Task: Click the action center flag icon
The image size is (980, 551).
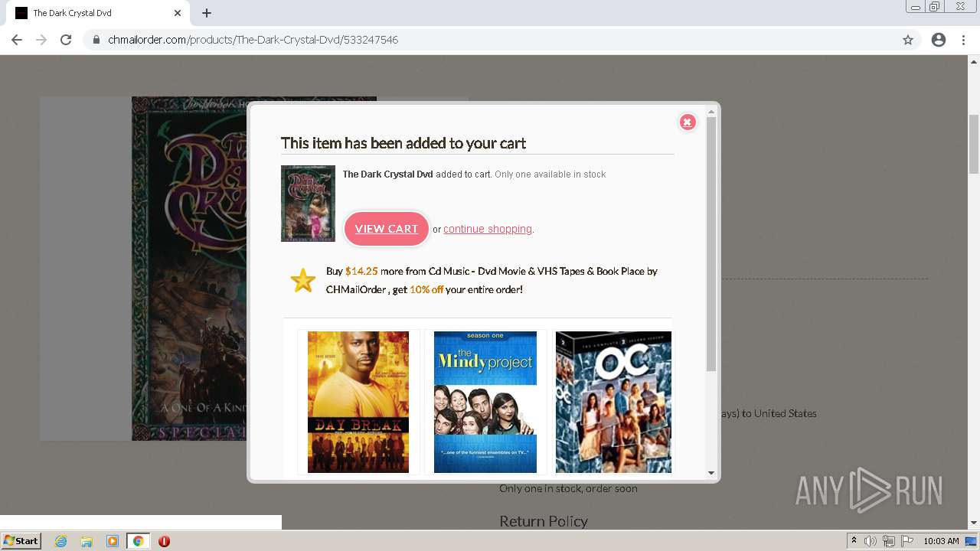Action: (x=907, y=541)
